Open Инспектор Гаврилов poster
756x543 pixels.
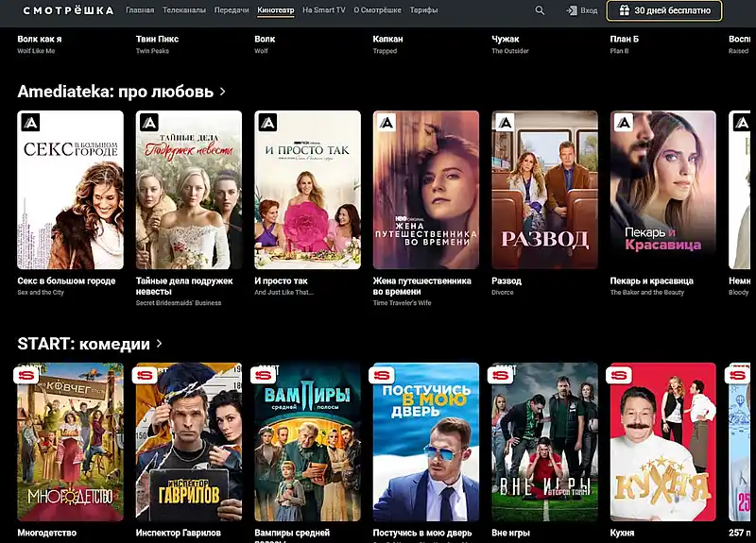coord(189,442)
